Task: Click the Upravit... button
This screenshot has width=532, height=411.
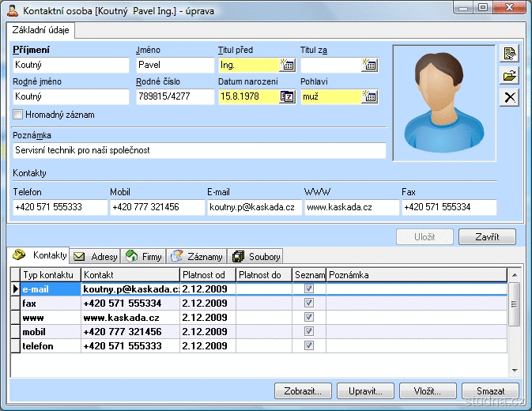Action: 365,391
